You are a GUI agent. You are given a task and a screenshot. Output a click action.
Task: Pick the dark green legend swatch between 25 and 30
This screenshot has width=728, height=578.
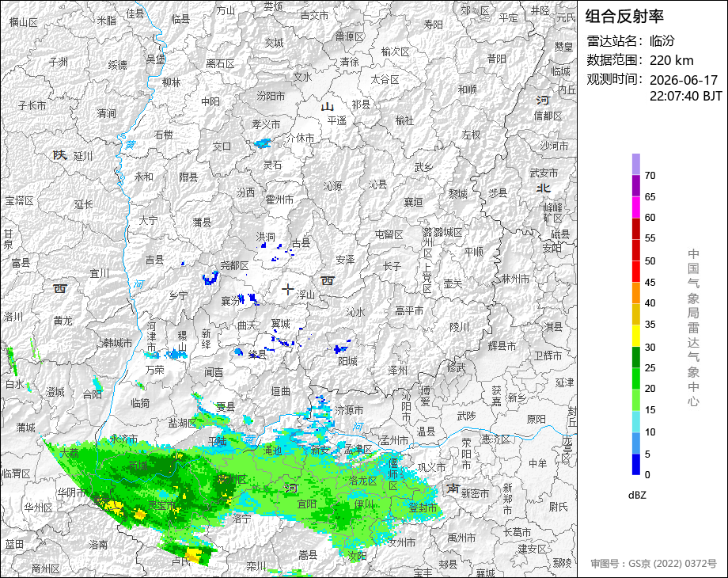pos(636,357)
